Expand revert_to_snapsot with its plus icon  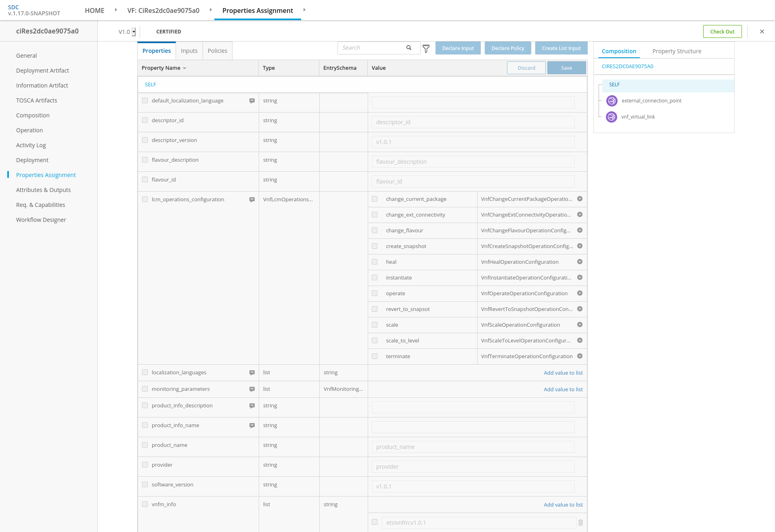[x=580, y=309]
